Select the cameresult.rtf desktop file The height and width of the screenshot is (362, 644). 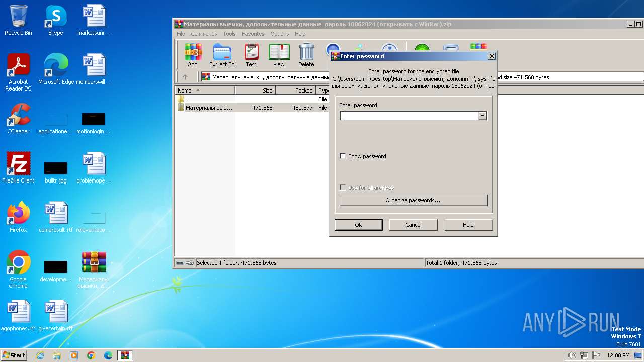pos(56,217)
